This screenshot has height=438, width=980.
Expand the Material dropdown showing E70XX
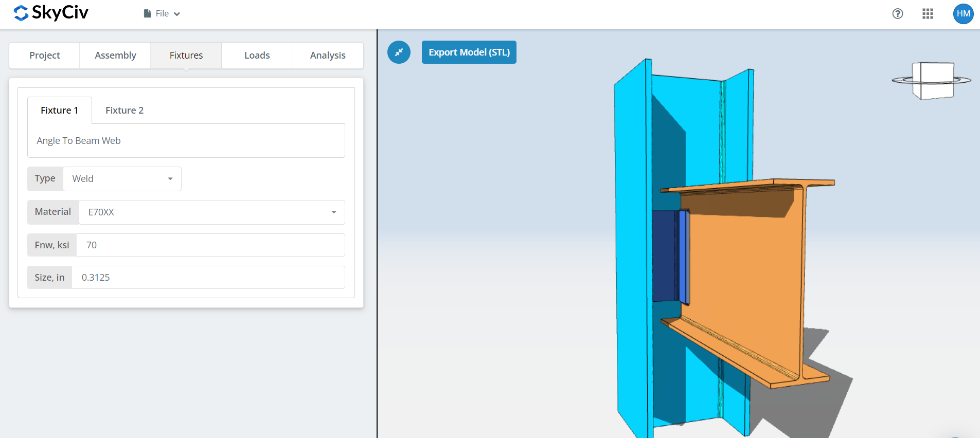211,212
